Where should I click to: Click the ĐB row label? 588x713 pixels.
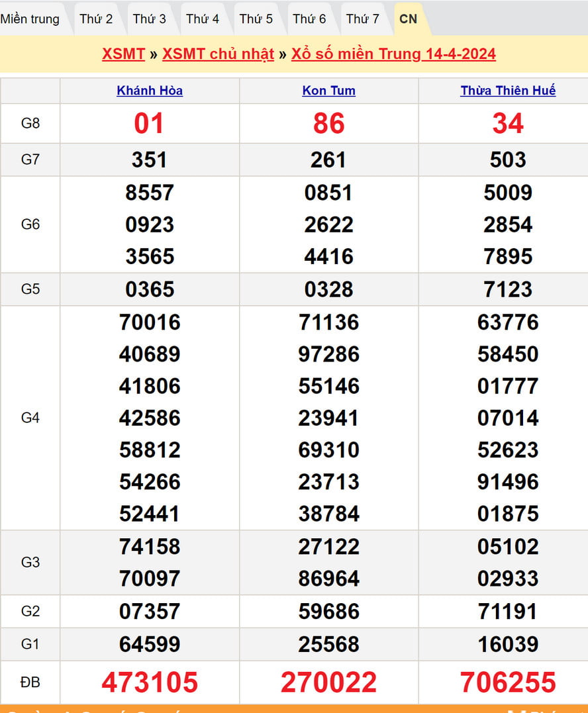tap(30, 683)
